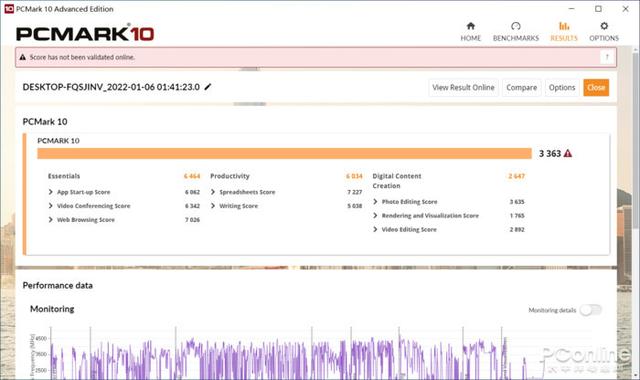Expand Photo Editing Score
This screenshot has width=640, height=380.
tap(376, 202)
